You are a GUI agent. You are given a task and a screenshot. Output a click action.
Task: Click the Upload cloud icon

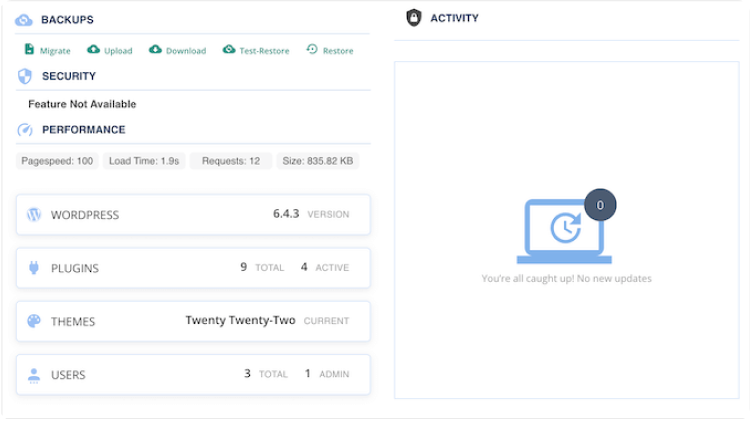tap(93, 49)
